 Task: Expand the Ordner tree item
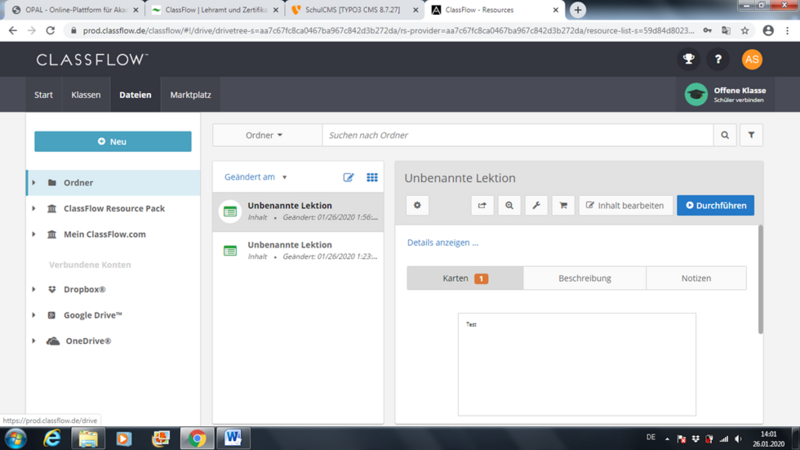(34, 183)
